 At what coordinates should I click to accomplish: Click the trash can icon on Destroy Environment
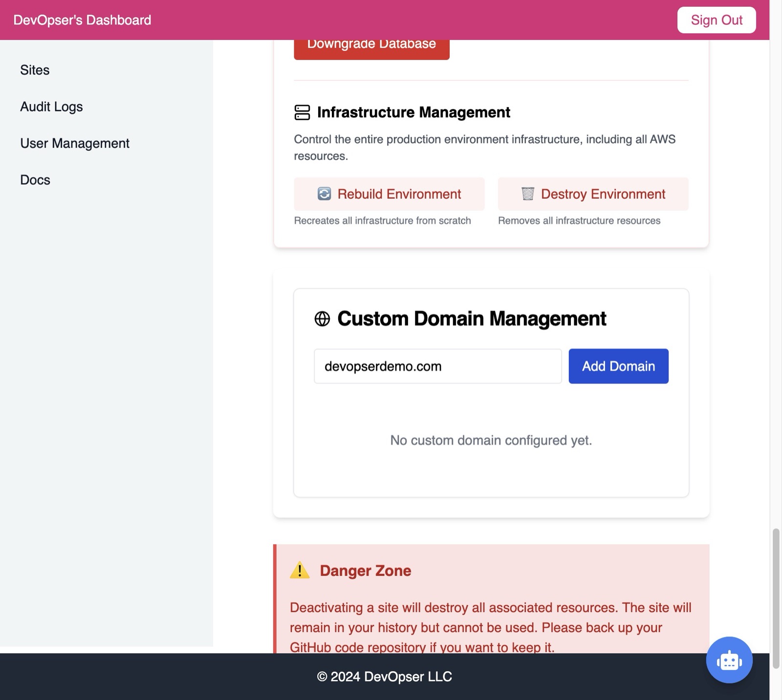(527, 194)
